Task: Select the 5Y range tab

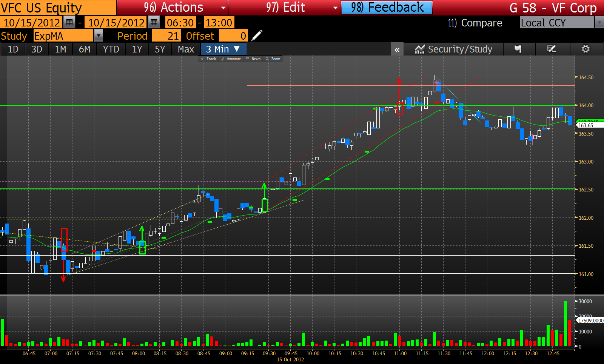Action: click(x=160, y=49)
